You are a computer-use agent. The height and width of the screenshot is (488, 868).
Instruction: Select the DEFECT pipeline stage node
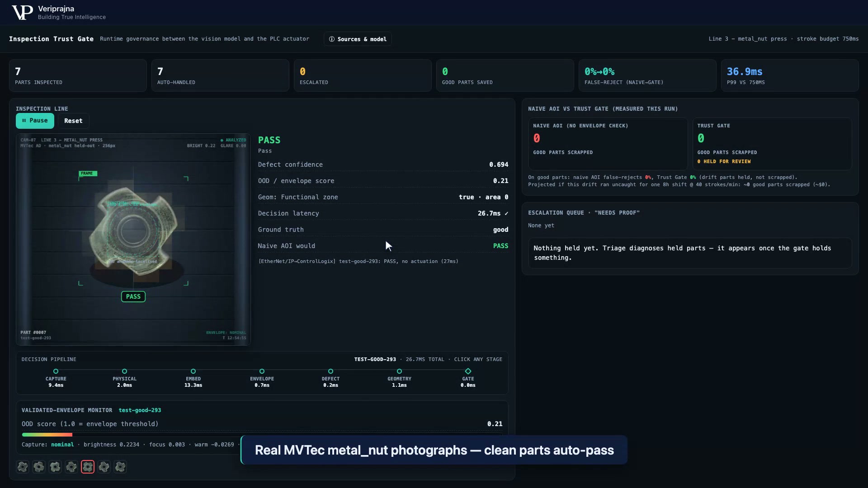click(x=331, y=371)
